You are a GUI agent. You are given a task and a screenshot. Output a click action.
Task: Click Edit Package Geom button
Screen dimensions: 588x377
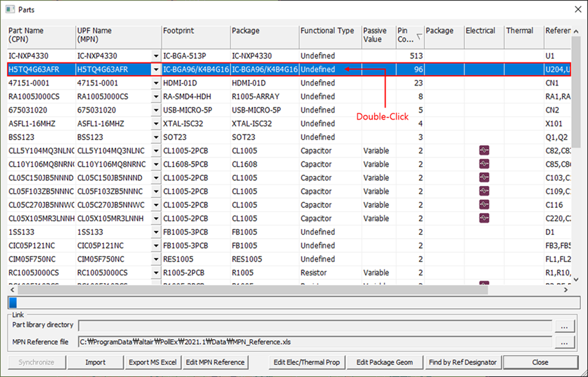pos(384,362)
